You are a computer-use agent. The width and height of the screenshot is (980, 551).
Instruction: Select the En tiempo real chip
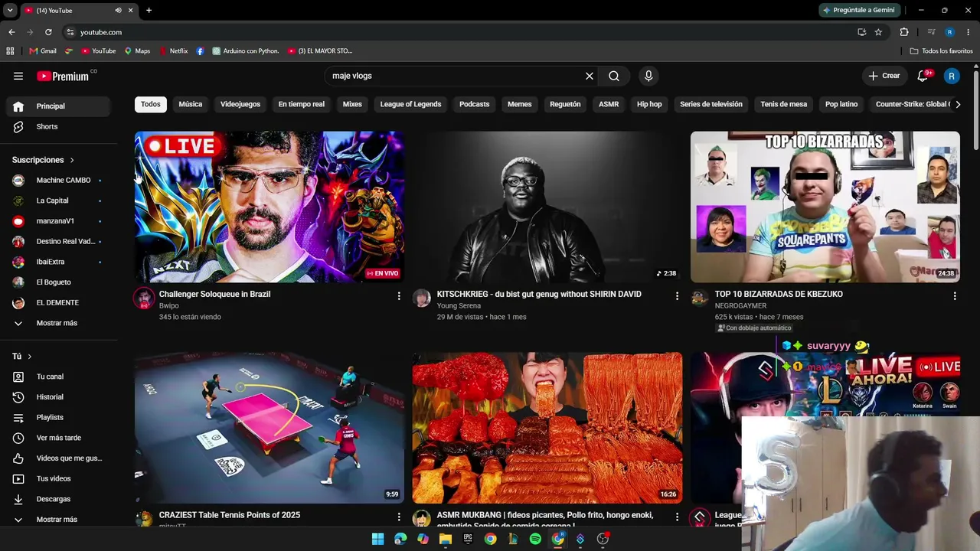point(302,104)
